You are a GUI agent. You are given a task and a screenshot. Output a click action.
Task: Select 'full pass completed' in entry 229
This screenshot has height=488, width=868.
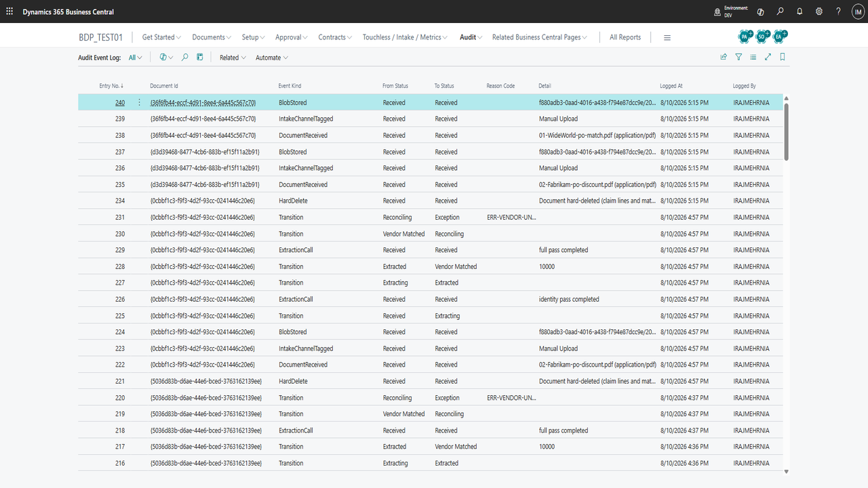pos(564,250)
